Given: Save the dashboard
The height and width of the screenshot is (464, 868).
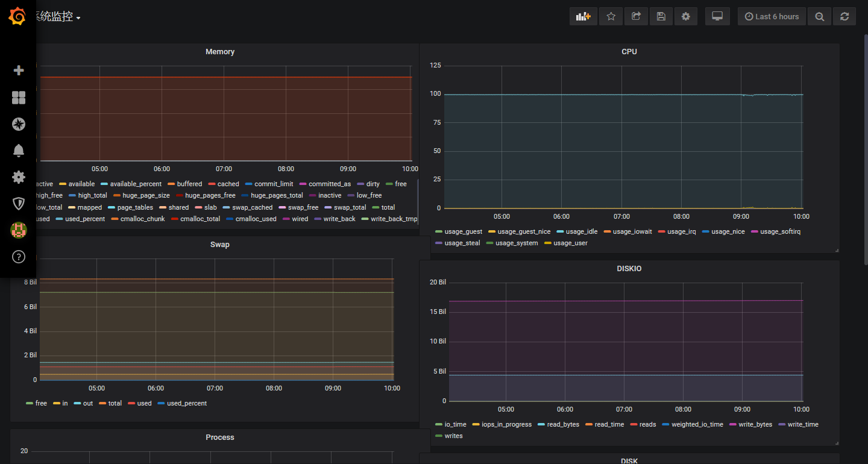Looking at the screenshot, I should (x=661, y=16).
